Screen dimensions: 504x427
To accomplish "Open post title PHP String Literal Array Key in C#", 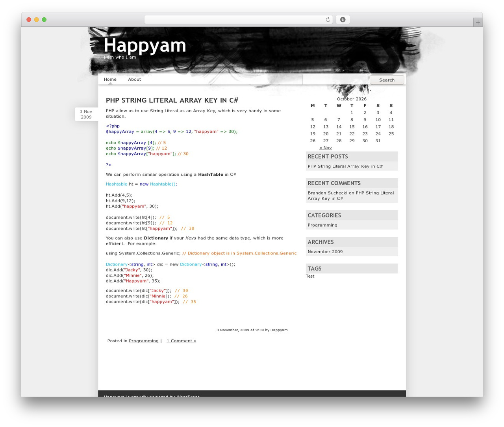I will (172, 100).
